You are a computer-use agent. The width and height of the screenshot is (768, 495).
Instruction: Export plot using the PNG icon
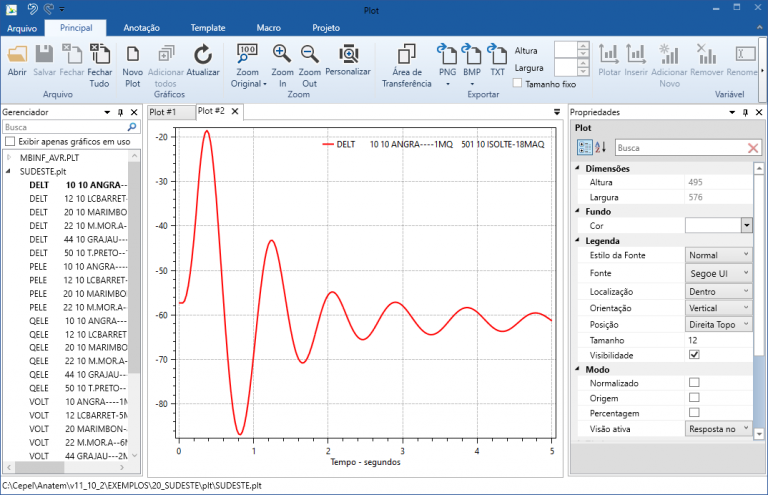pos(446,54)
